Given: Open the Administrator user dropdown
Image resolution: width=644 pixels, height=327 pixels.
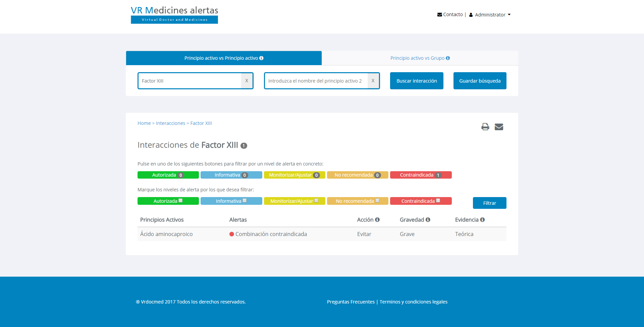Looking at the screenshot, I should tap(490, 15).
